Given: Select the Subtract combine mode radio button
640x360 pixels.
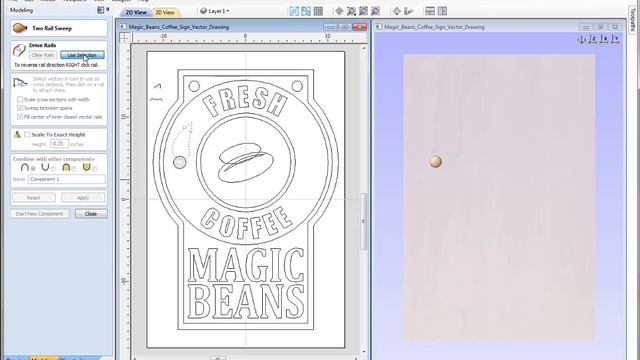Looking at the screenshot, I should coord(53,168).
